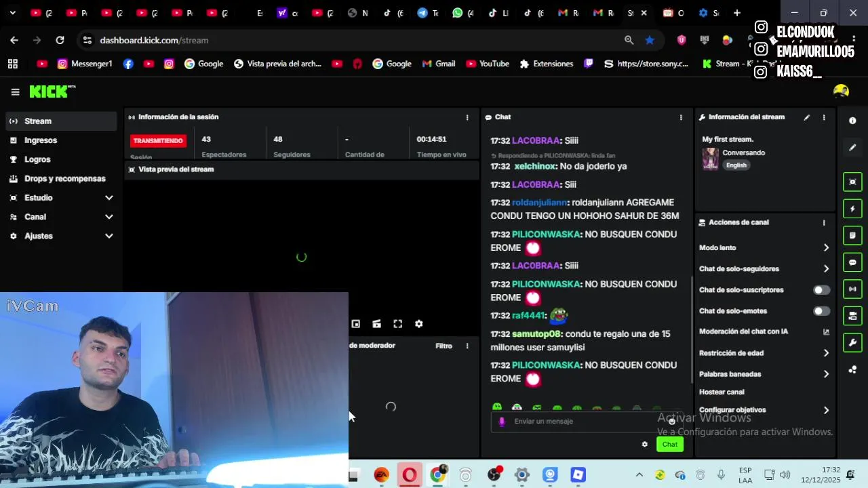Image resolution: width=868 pixels, height=488 pixels.
Task: Open a new browser tab
Action: tap(736, 13)
